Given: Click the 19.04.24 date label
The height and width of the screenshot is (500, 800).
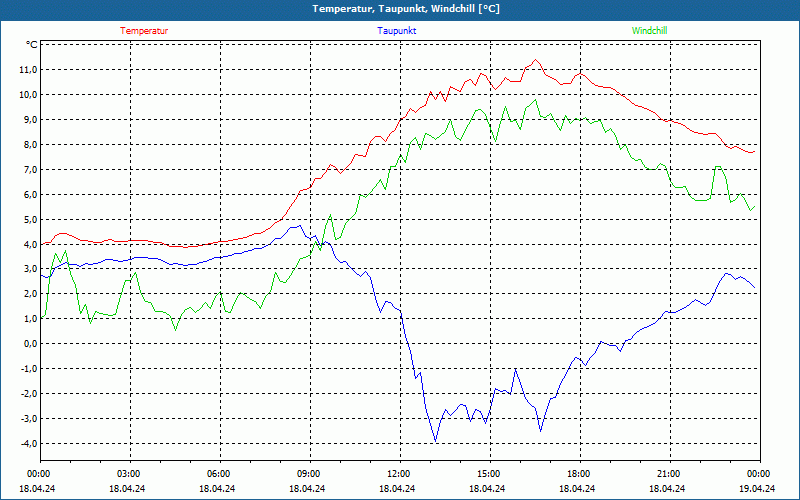Looking at the screenshot, I should click(757, 488).
